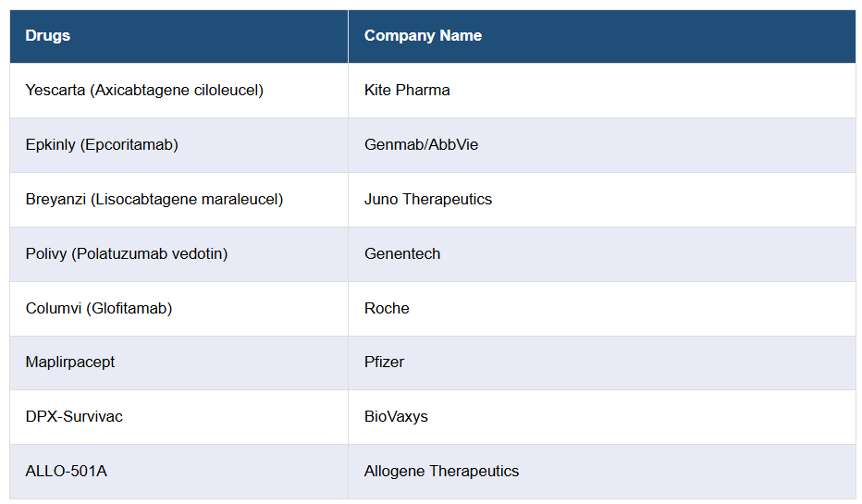Click the Maplirpacept drug cell
The height and width of the screenshot is (504, 862).
pos(70,363)
